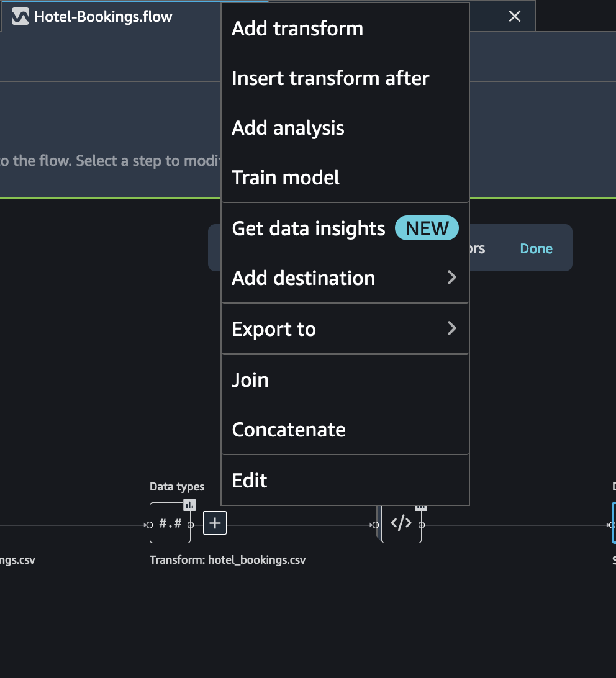Choose Join from the context menu
The width and height of the screenshot is (616, 678).
click(x=250, y=379)
